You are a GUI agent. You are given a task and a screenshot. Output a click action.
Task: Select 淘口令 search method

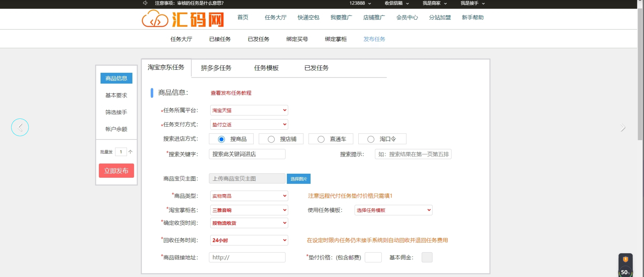(371, 139)
